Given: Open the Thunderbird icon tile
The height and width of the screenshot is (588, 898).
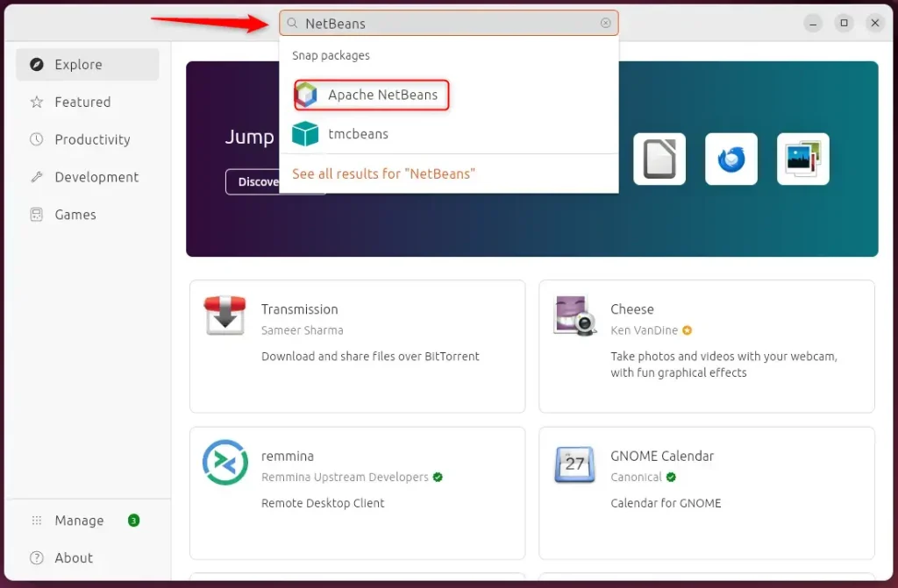Looking at the screenshot, I should point(731,159).
